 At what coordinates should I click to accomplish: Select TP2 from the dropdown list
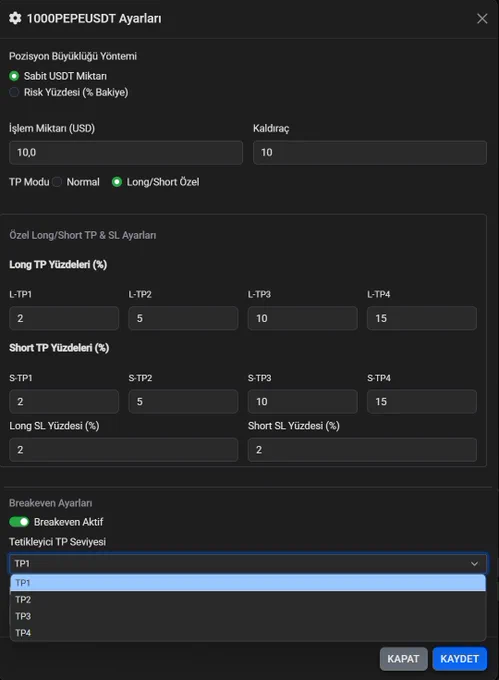click(248, 599)
